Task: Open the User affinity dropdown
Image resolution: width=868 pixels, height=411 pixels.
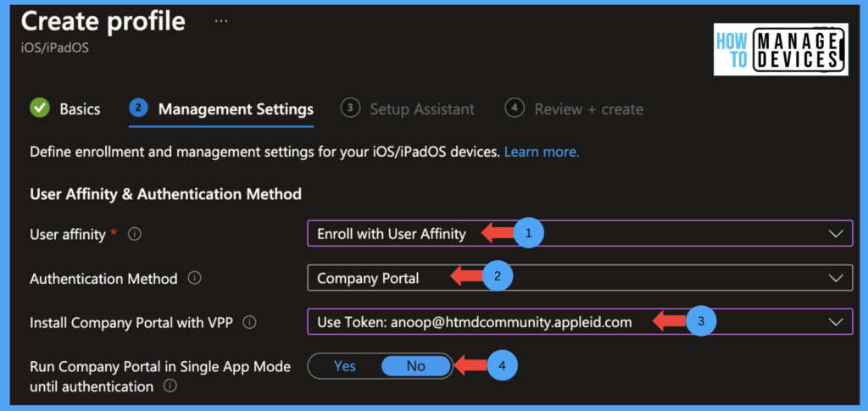Action: (x=580, y=233)
